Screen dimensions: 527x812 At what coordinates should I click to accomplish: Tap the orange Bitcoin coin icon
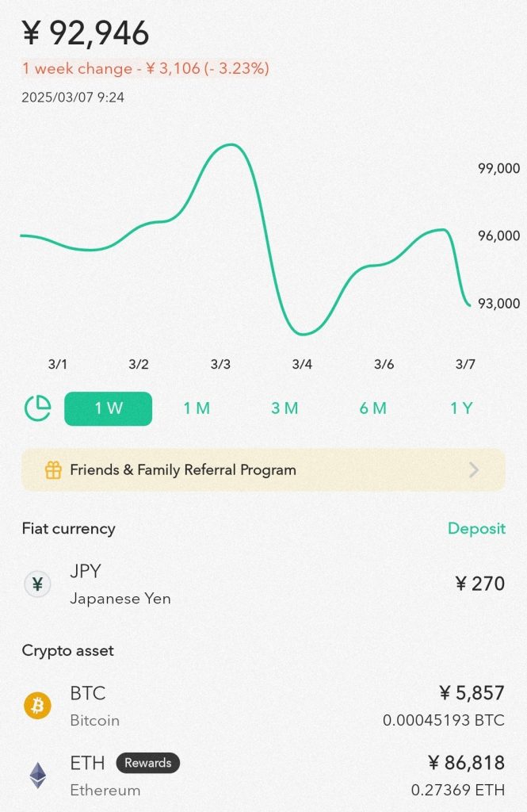point(37,705)
